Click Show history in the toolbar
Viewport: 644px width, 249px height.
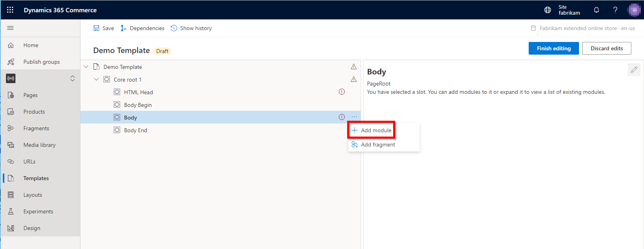click(191, 28)
